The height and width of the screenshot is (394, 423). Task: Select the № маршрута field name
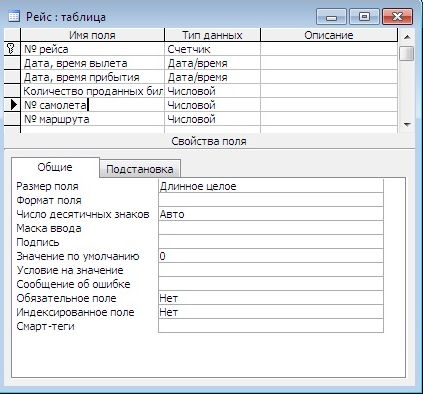pyautogui.click(x=92, y=119)
